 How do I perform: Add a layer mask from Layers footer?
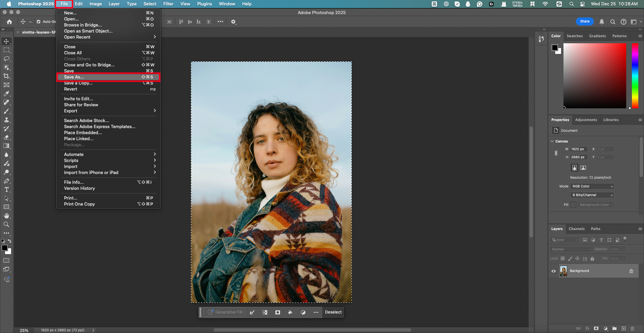click(596, 328)
